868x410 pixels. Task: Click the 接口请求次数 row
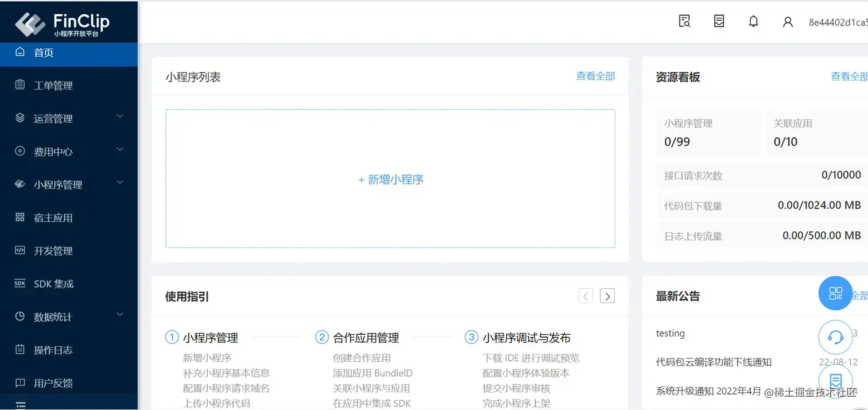tap(762, 175)
